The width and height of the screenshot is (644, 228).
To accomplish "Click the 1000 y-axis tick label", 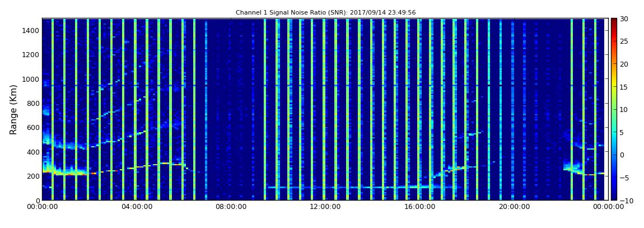I will [31, 79].
